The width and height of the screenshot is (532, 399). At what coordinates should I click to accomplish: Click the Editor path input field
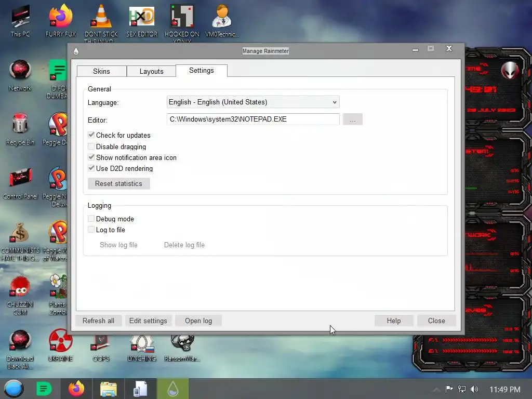pos(253,119)
